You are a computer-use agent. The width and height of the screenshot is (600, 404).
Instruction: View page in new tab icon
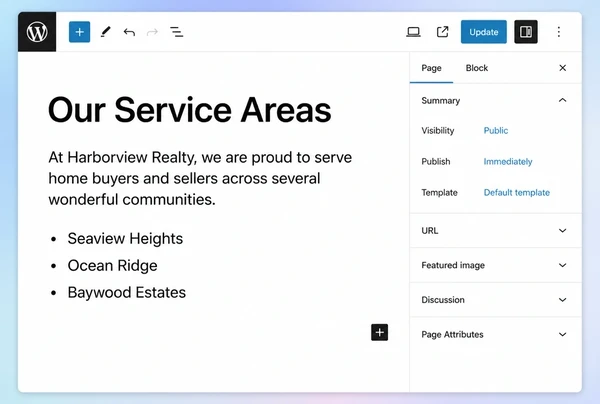[442, 32]
